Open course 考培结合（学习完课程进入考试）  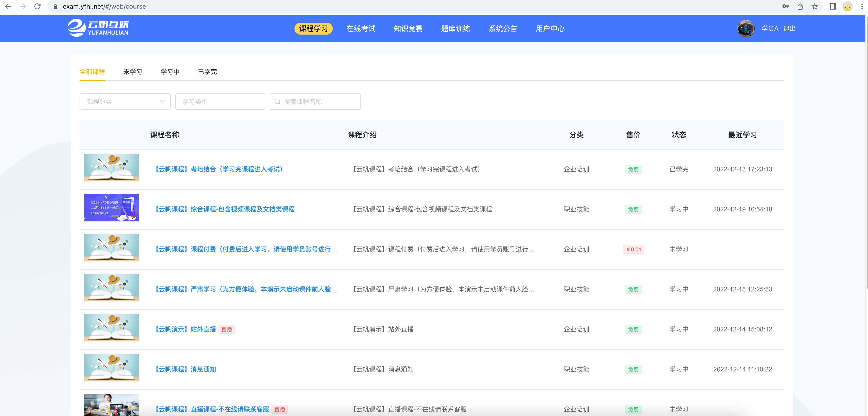tap(219, 169)
